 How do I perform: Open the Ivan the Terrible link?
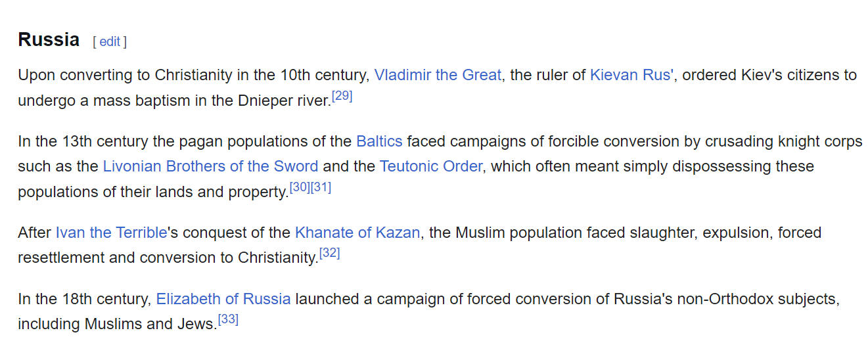[111, 233]
